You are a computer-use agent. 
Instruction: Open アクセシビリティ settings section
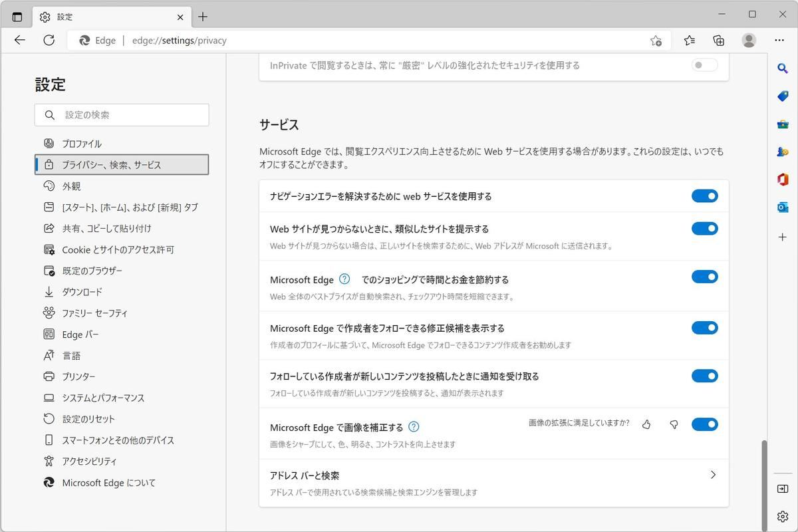point(122,461)
